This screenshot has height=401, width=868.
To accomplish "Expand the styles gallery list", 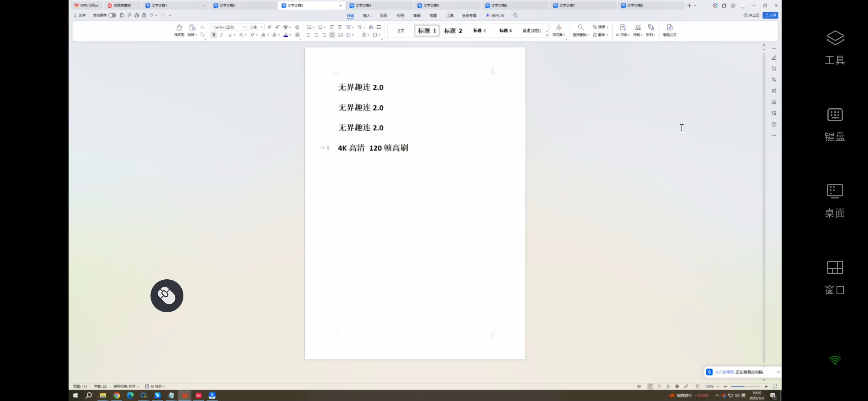I will coord(547,35).
